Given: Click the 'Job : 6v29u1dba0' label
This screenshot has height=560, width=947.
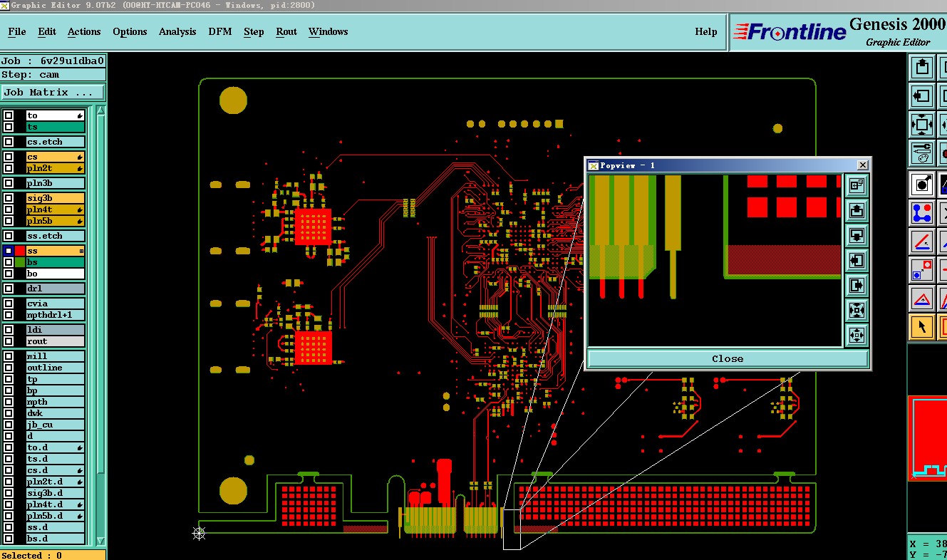Looking at the screenshot, I should tap(53, 61).
